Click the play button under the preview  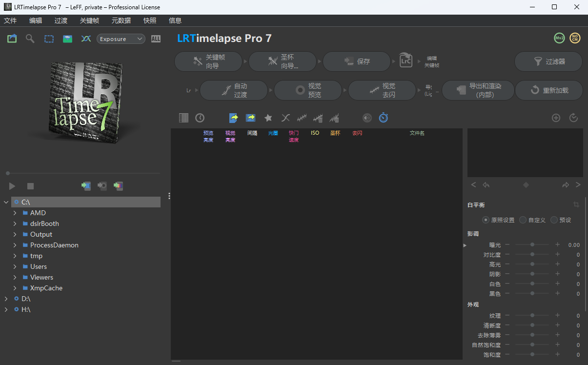[x=12, y=186]
